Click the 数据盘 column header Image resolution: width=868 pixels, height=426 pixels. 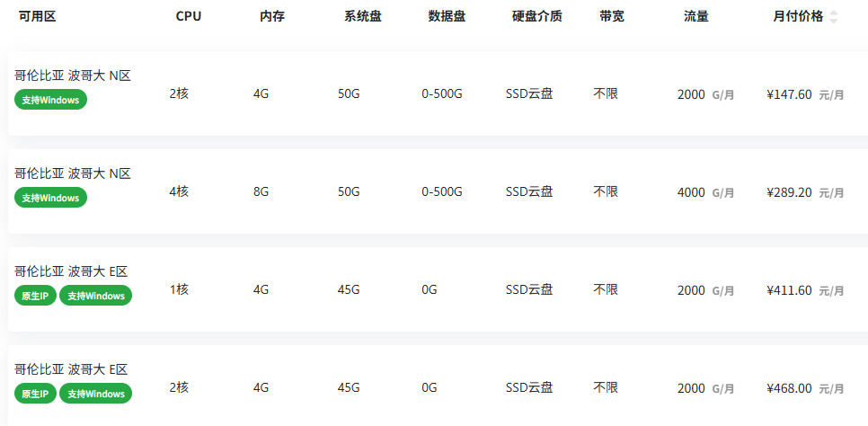447,16
